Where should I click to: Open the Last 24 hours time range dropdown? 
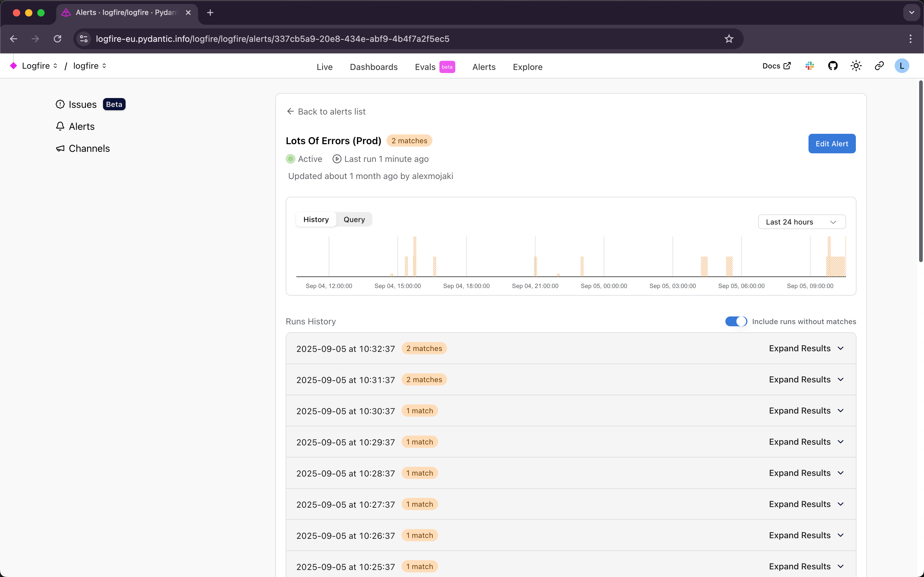point(801,221)
